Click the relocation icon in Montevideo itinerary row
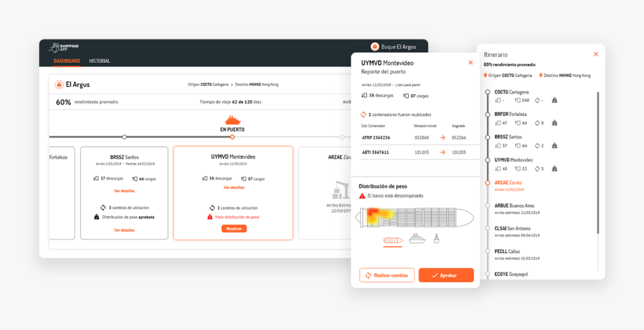644x330 pixels. 537,168
